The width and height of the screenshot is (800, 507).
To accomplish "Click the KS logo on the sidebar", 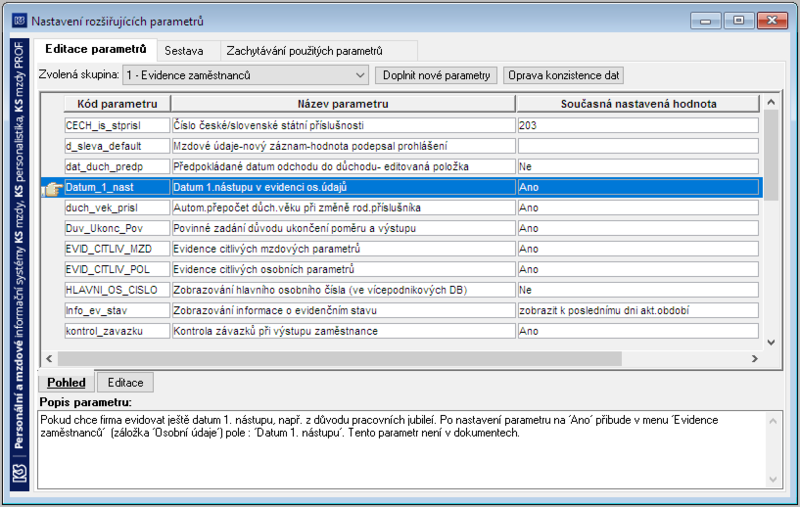I will click(19, 473).
